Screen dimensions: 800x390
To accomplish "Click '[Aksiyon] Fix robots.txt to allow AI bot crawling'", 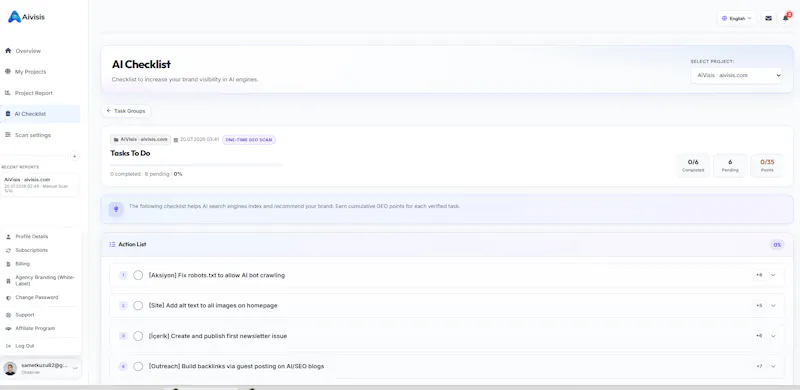I will [217, 275].
